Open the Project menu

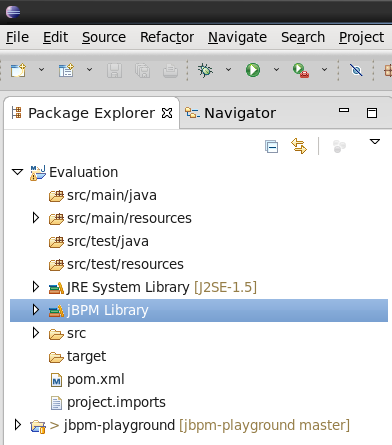(362, 37)
